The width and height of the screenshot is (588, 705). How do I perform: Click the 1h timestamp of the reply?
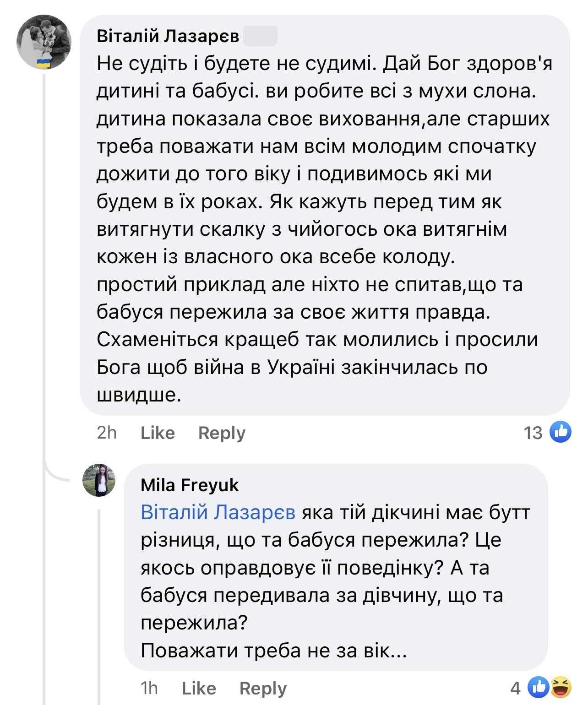point(149,688)
